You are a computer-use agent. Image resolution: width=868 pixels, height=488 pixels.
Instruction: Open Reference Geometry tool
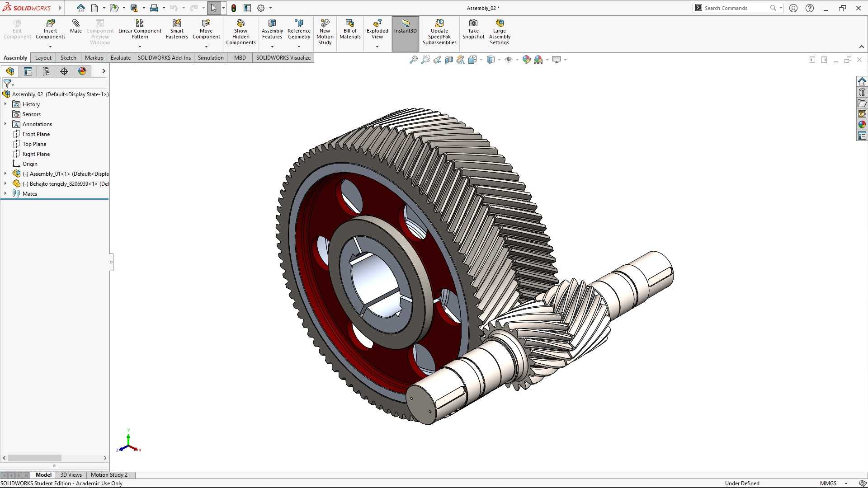pyautogui.click(x=299, y=29)
